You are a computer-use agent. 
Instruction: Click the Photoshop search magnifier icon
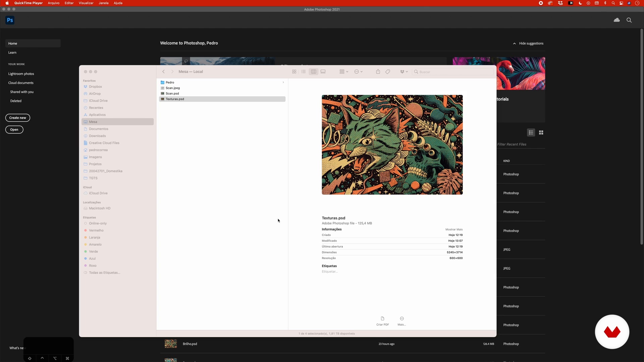pyautogui.click(x=629, y=20)
